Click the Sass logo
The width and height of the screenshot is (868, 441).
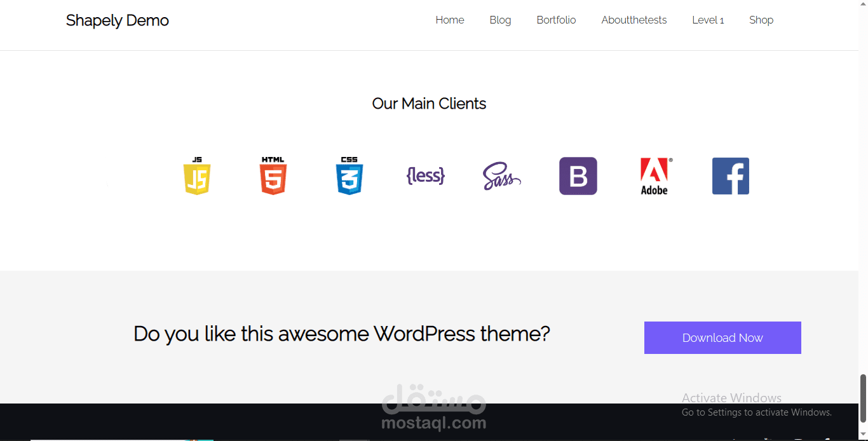tap(502, 176)
